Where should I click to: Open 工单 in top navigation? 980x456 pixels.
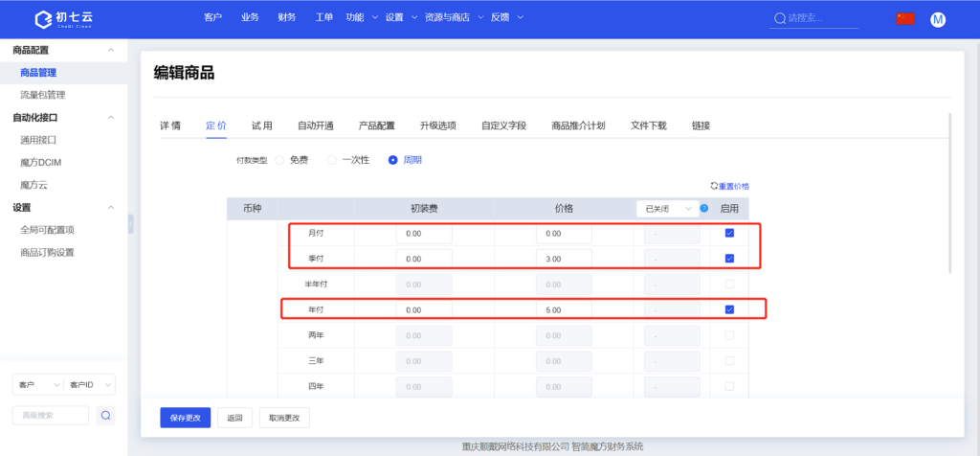[x=323, y=17]
